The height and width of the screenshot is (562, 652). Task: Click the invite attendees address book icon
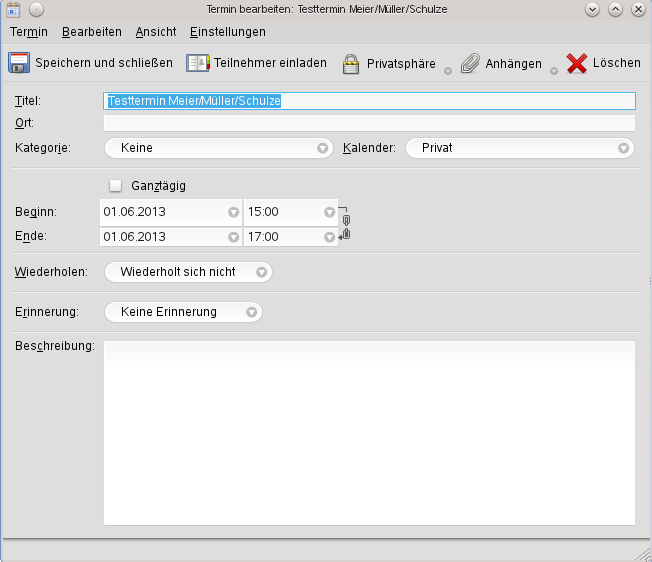click(198, 63)
